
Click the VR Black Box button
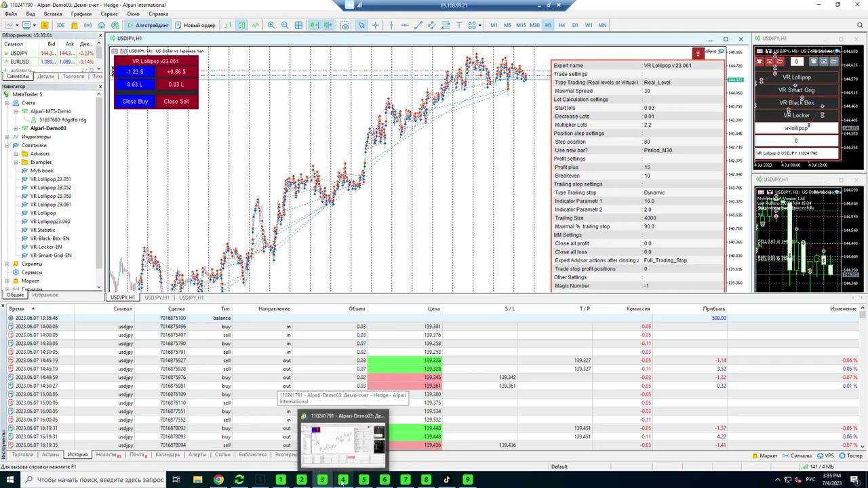797,102
